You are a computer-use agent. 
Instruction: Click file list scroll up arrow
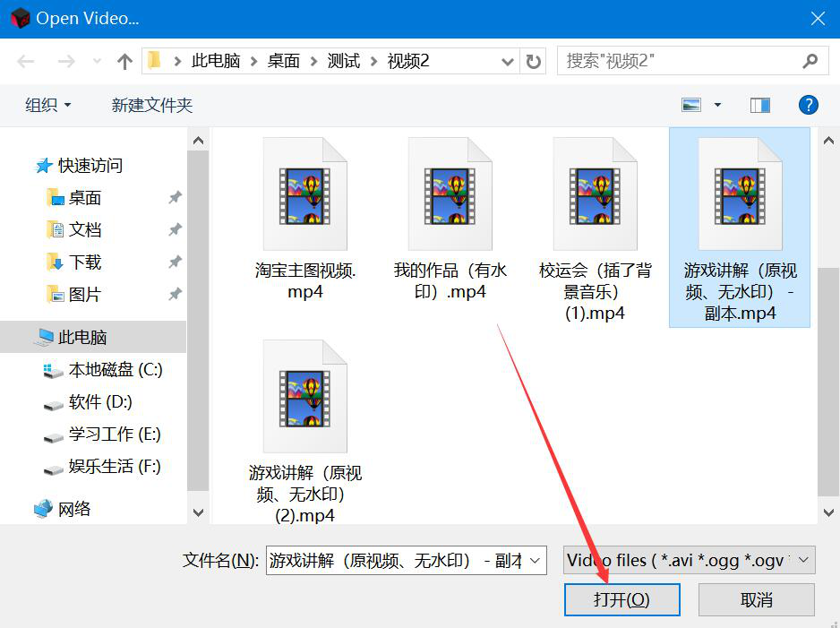(x=828, y=141)
